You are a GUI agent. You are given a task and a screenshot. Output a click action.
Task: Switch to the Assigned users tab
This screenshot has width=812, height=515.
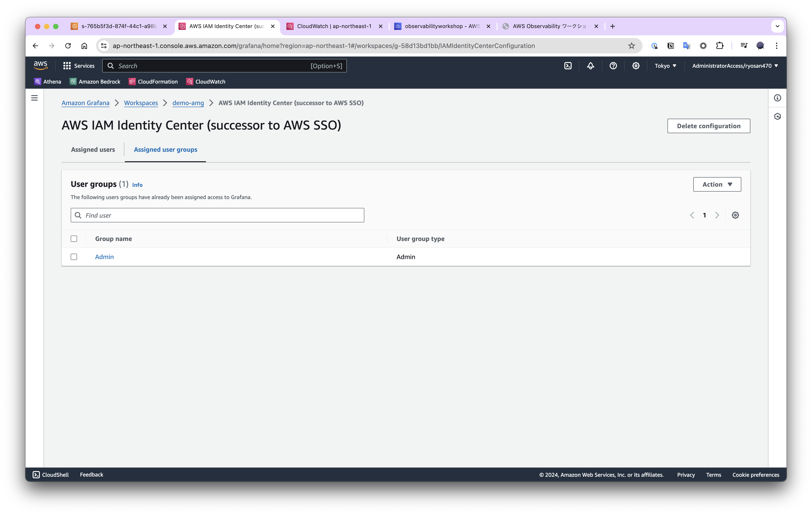click(x=93, y=150)
